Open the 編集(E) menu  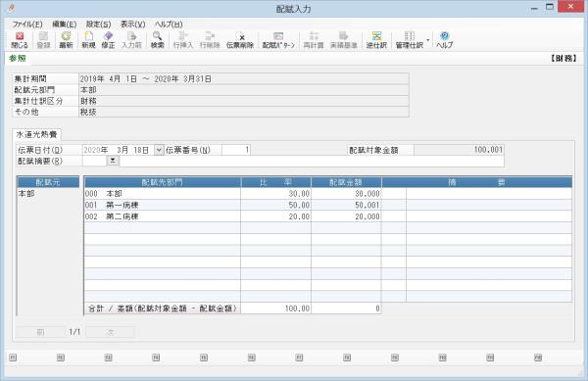[x=65, y=24]
